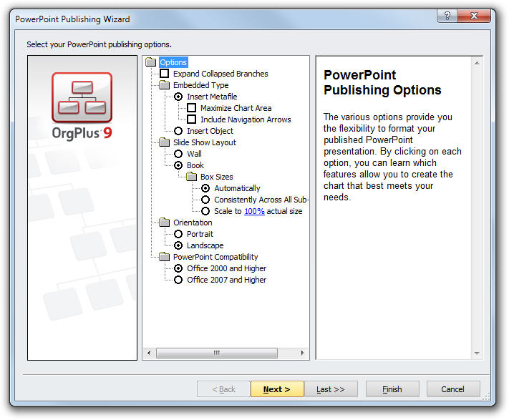Click the Finish button
The image size is (509, 420).
pos(392,389)
